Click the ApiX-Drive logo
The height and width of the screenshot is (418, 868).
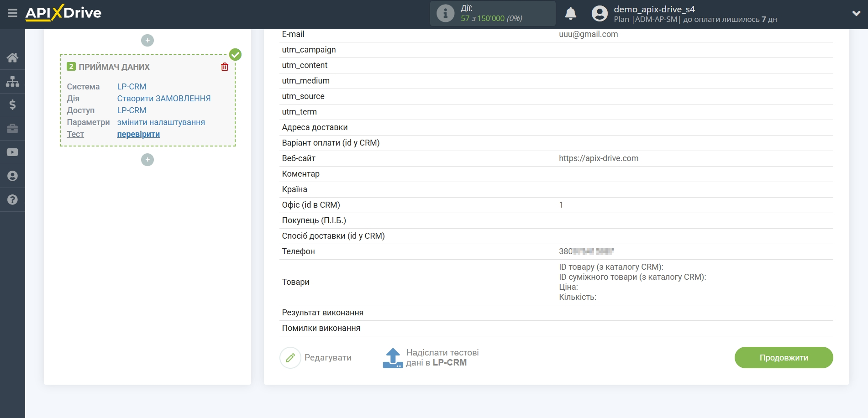63,13
